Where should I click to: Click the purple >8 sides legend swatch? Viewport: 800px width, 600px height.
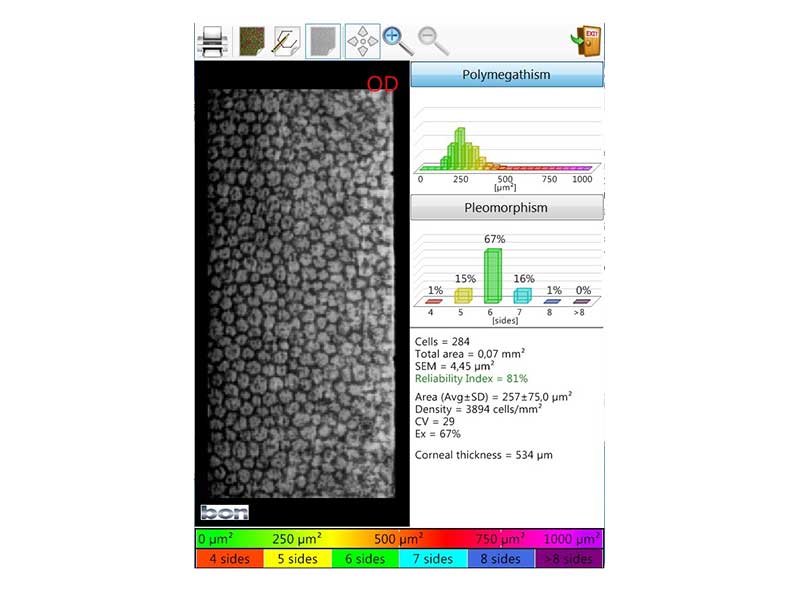570,559
